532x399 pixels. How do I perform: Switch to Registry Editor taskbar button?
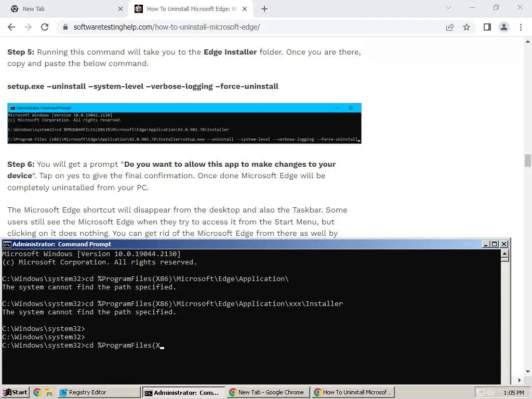tap(99, 392)
